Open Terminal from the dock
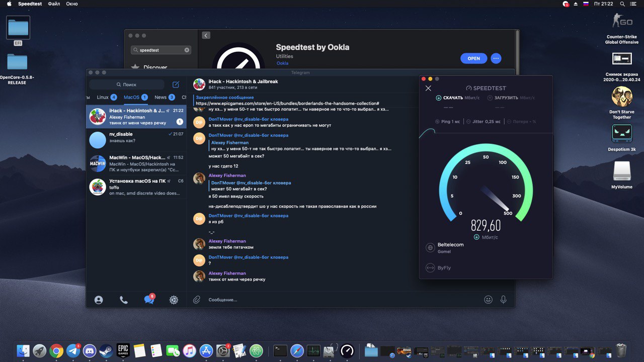This screenshot has width=644, height=362. [280, 350]
